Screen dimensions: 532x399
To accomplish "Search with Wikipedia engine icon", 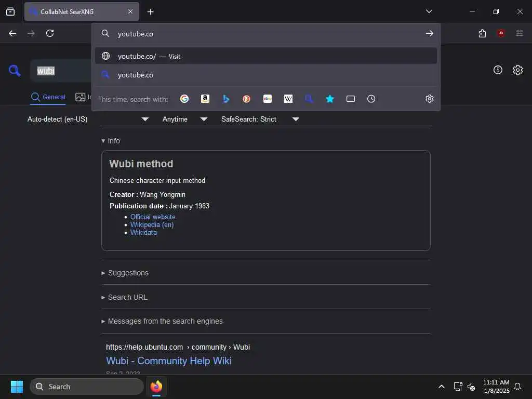I will 288,99.
